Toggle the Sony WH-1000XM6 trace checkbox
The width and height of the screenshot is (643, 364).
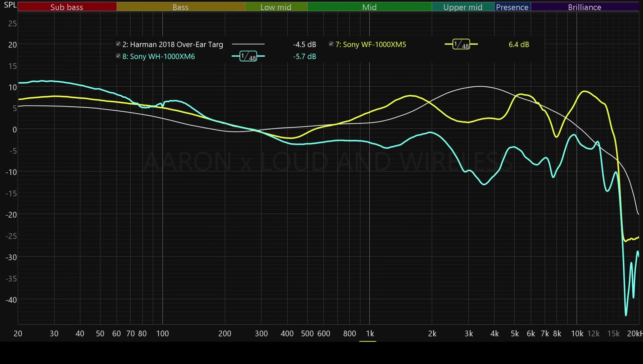point(118,56)
